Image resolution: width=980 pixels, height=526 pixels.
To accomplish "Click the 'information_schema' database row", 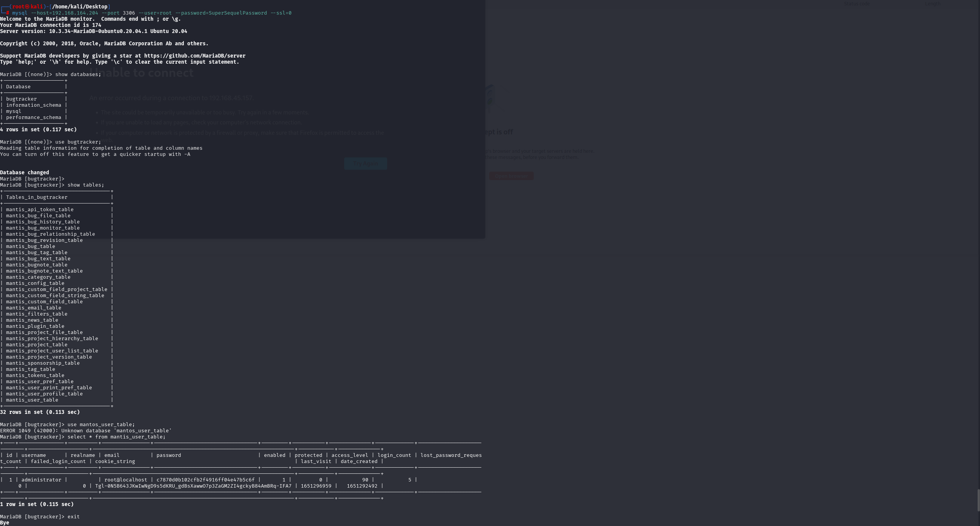I will click(34, 105).
